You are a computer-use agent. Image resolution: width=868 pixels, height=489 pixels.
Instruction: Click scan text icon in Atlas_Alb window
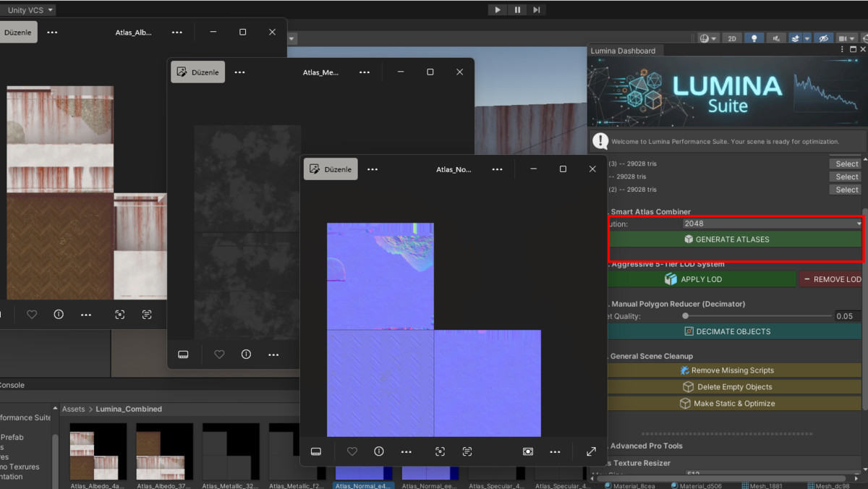147,315
